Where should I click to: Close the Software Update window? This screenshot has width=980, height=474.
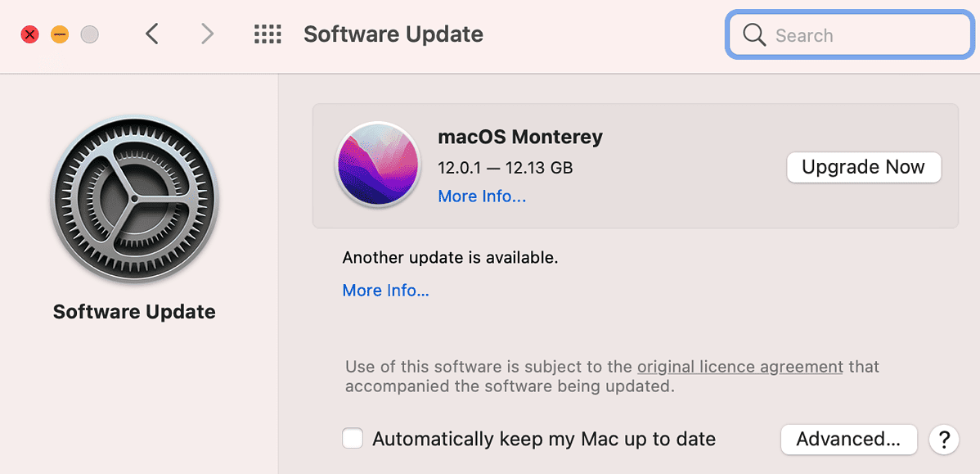[30, 34]
